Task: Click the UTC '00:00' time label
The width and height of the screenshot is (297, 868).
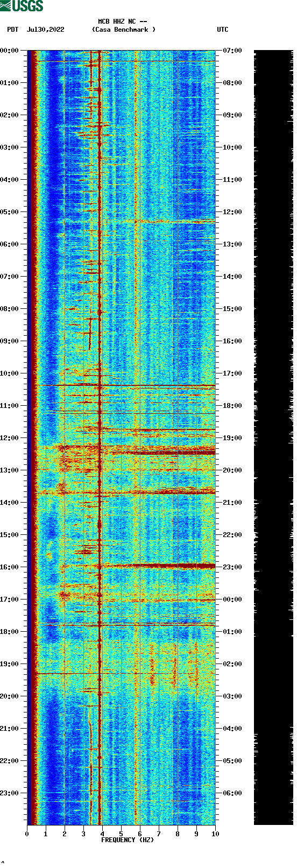Action: pos(232,599)
